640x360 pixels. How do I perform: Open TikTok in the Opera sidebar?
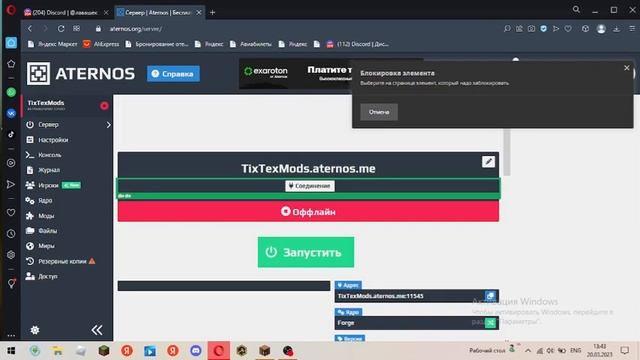coord(11,134)
